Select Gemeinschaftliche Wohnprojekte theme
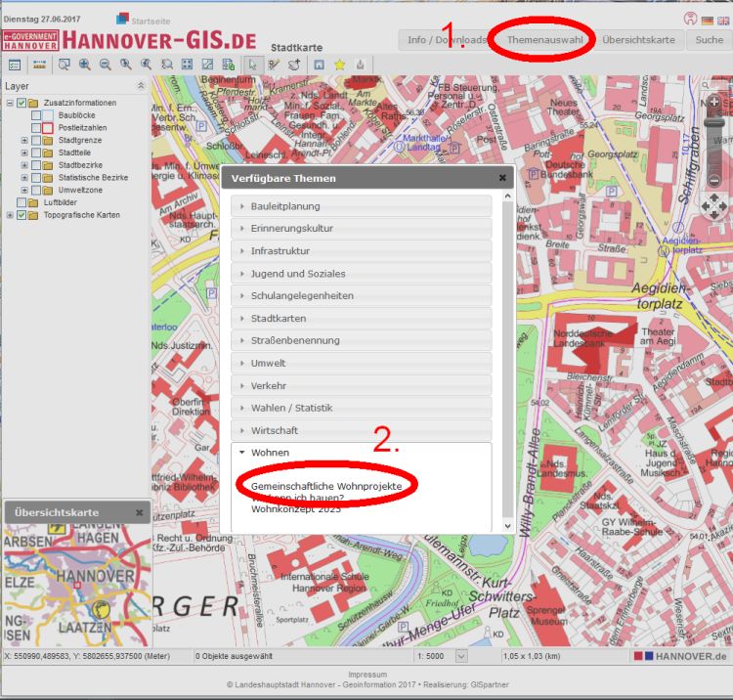 pyautogui.click(x=326, y=486)
